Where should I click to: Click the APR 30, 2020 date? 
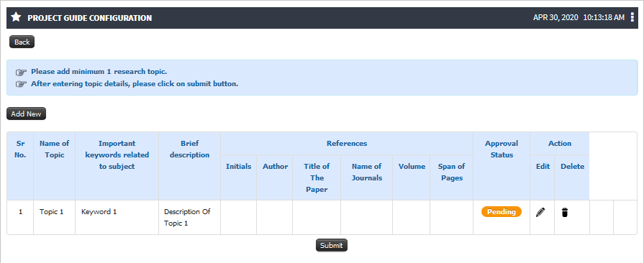point(555,18)
